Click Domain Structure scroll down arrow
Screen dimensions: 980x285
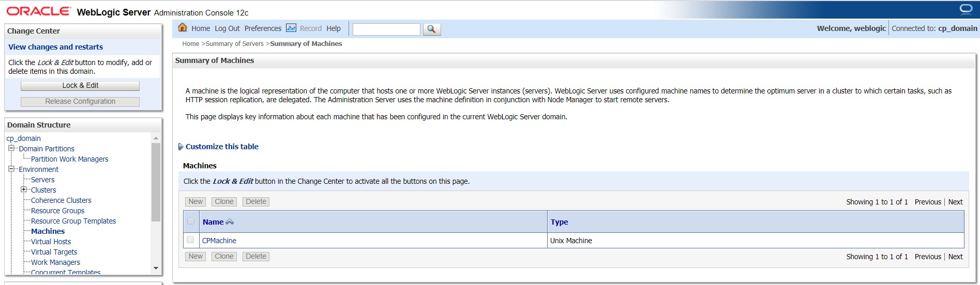[x=156, y=268]
